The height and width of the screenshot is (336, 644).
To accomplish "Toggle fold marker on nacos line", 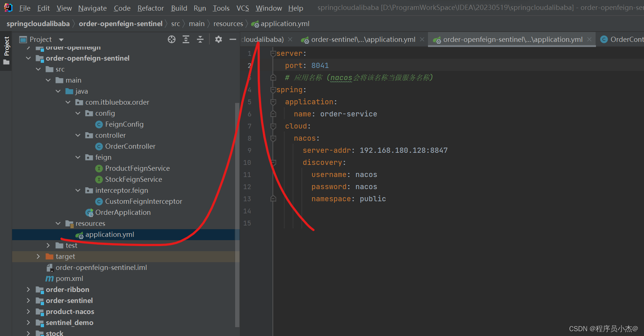I will click(x=273, y=138).
